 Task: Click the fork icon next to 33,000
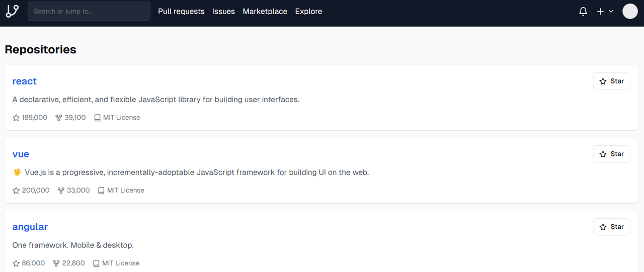point(61,191)
